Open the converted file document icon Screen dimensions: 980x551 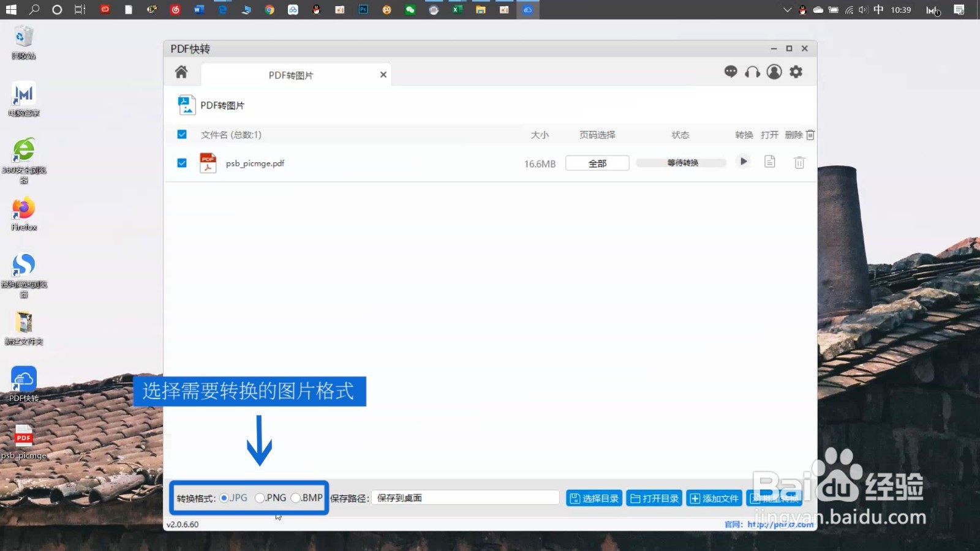click(769, 162)
